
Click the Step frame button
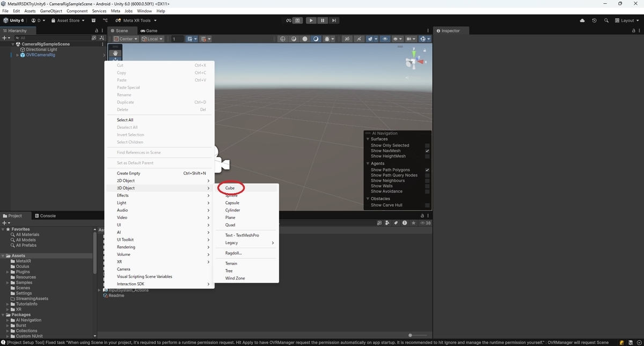[x=334, y=20]
